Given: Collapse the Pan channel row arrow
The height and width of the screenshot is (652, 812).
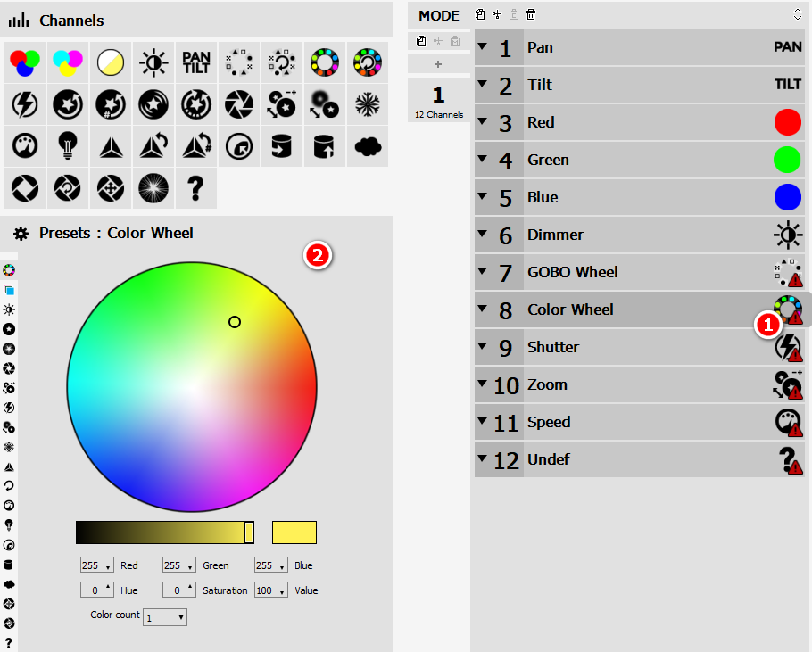Looking at the screenshot, I should (482, 46).
